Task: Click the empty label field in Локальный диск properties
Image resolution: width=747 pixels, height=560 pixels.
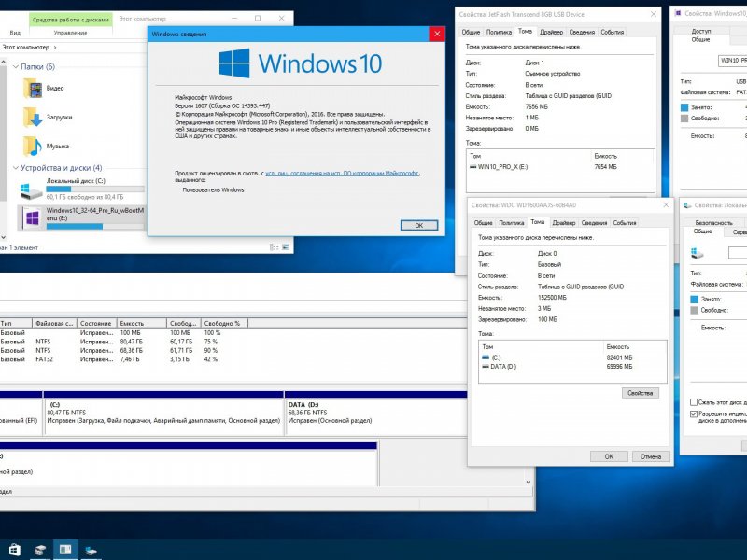Action: coord(738,253)
